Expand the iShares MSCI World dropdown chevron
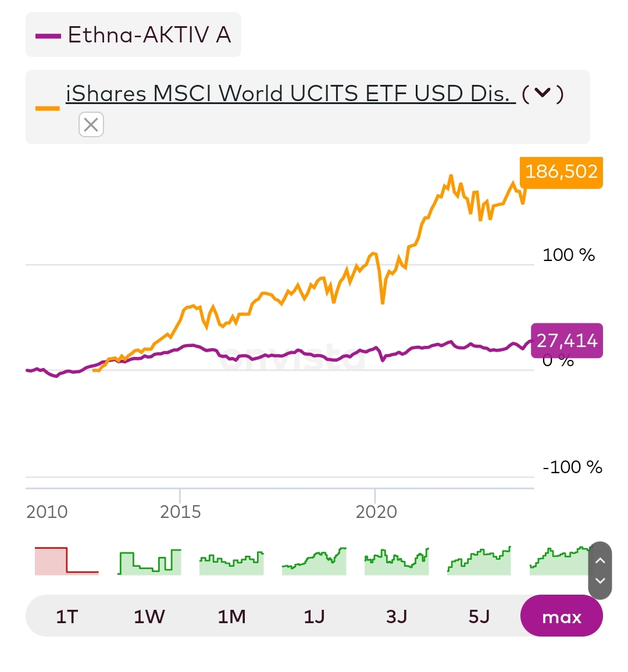628x672 pixels. 542,93
